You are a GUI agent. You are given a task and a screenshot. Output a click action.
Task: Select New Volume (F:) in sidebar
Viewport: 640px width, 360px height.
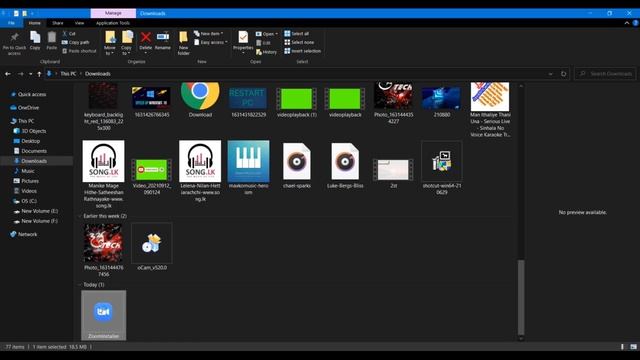(39, 221)
